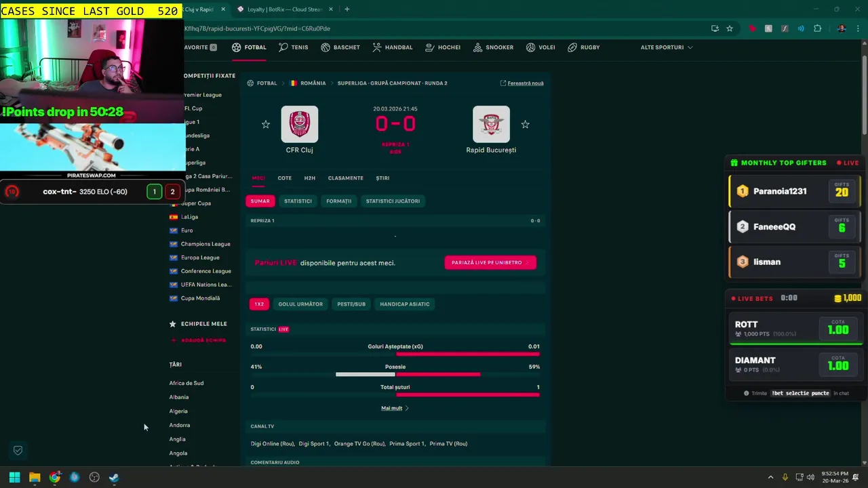Click the page vertical scrollbar
This screenshot has width=868, height=488.
[x=865, y=95]
